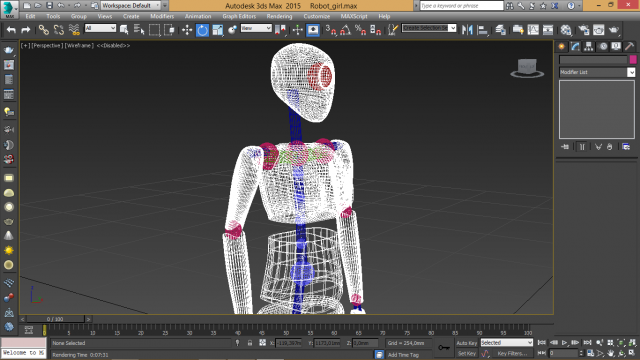Open the Tools menu
This screenshot has height=360, width=640.
[x=53, y=16]
